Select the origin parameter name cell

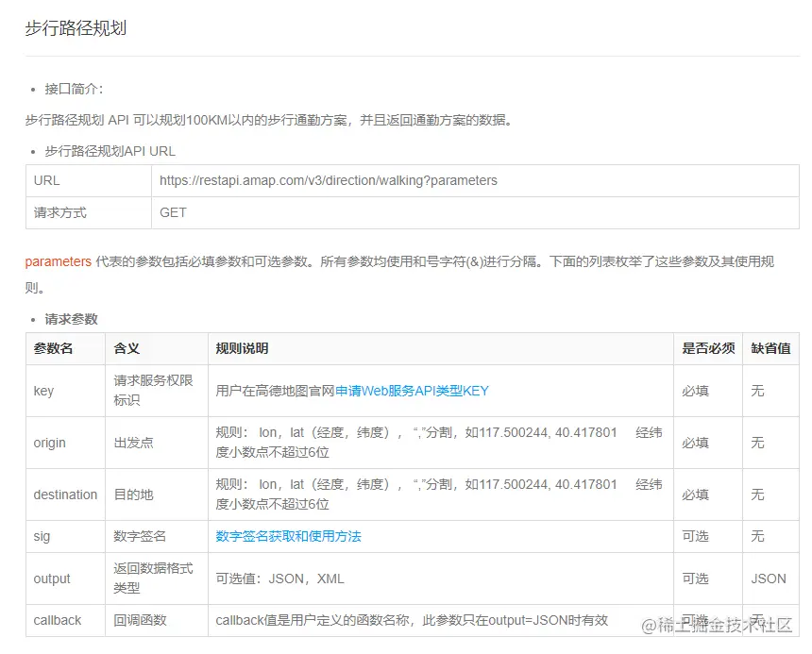tap(65, 443)
